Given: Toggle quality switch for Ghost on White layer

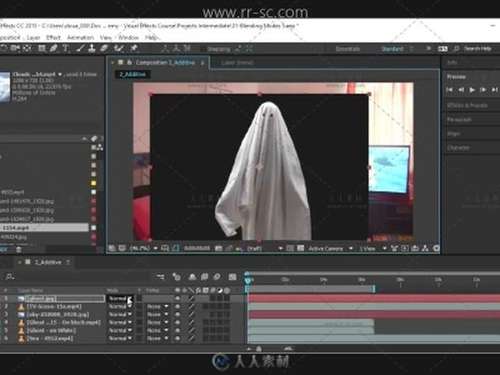Looking at the screenshot, I should pyautogui.click(x=192, y=330).
